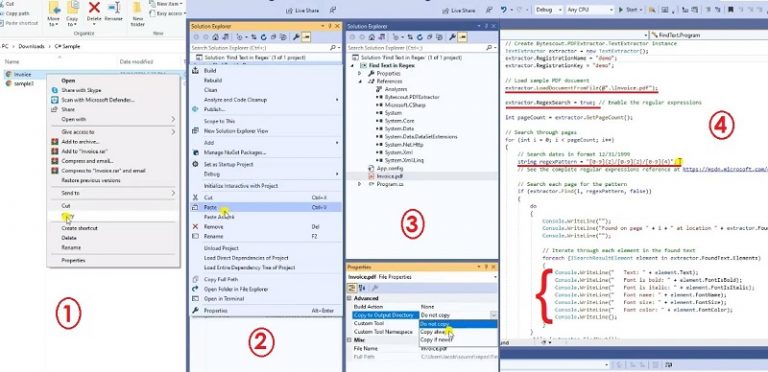Screen dimensions: 768x372
Task: Click the Rename icon in the Organize group
Action: (114, 8)
